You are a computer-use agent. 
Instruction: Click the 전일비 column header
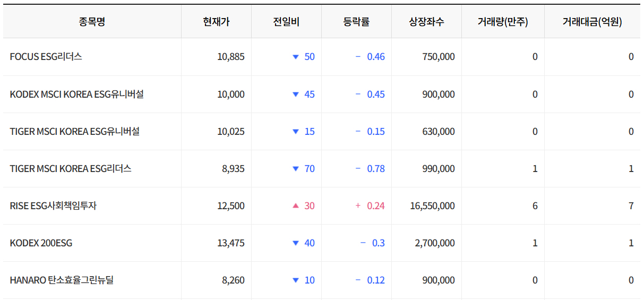[286, 22]
